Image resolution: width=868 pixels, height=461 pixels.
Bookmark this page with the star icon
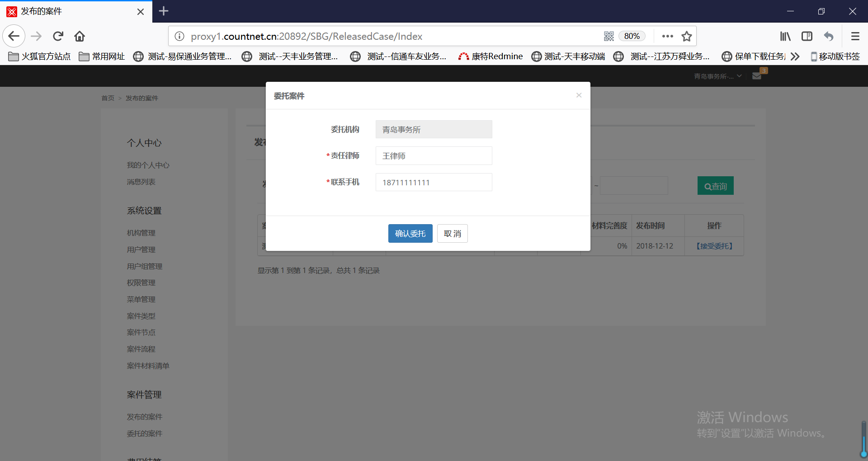click(x=687, y=36)
